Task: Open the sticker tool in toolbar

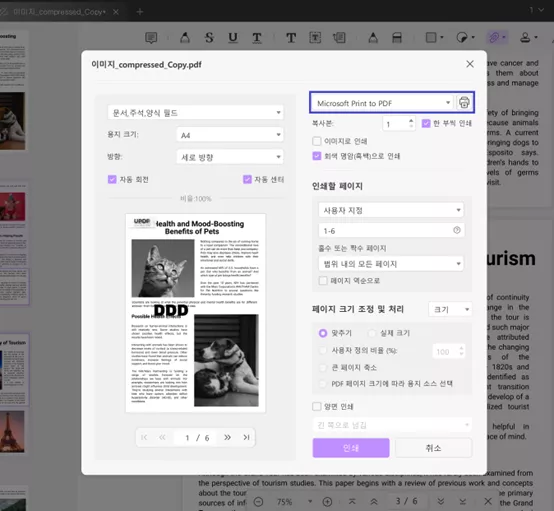Action: (465, 37)
